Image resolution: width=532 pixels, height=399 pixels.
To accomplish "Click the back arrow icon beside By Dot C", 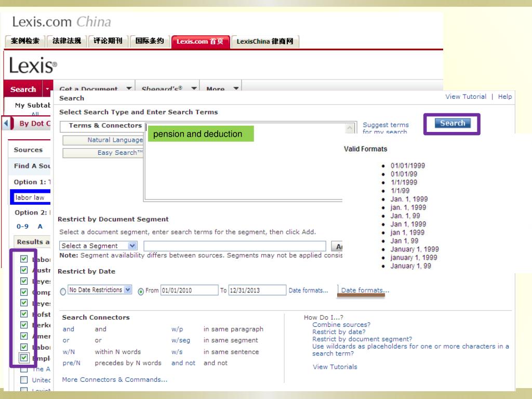I will [x=6, y=124].
